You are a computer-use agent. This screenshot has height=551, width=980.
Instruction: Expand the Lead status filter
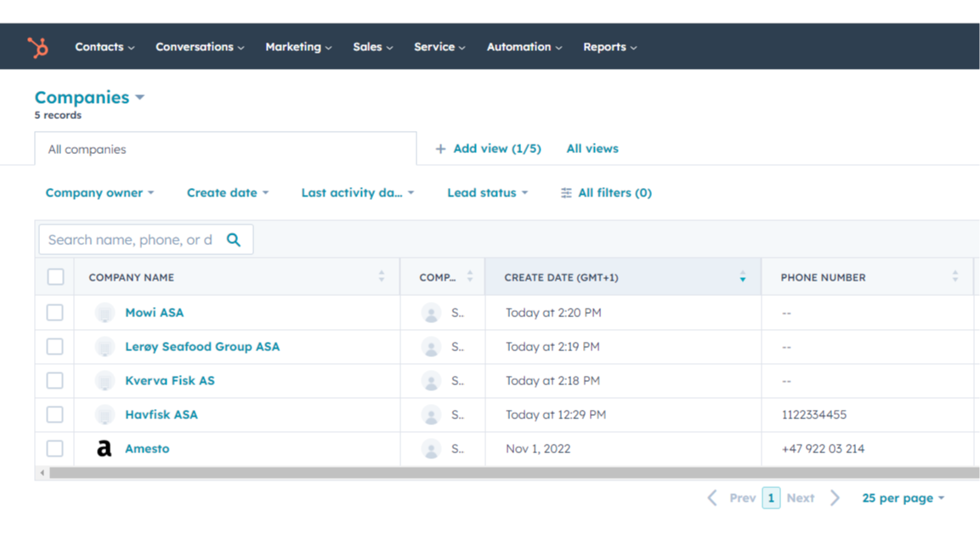pos(488,193)
